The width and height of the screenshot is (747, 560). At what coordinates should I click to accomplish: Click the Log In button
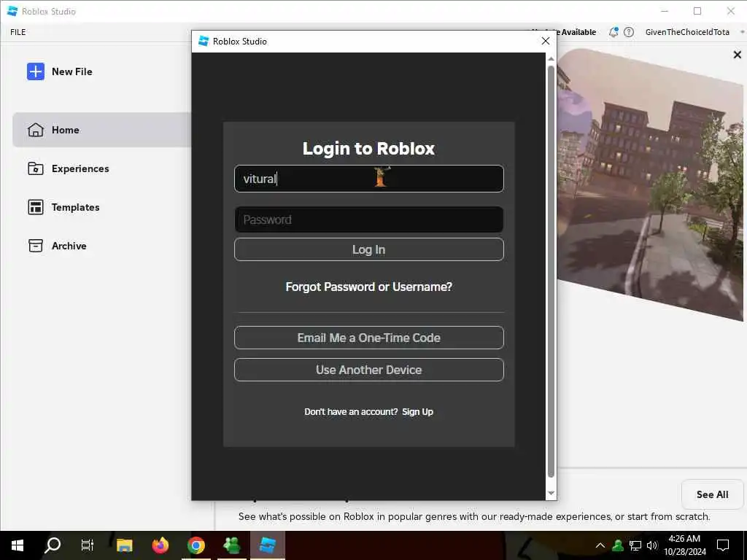point(368,249)
